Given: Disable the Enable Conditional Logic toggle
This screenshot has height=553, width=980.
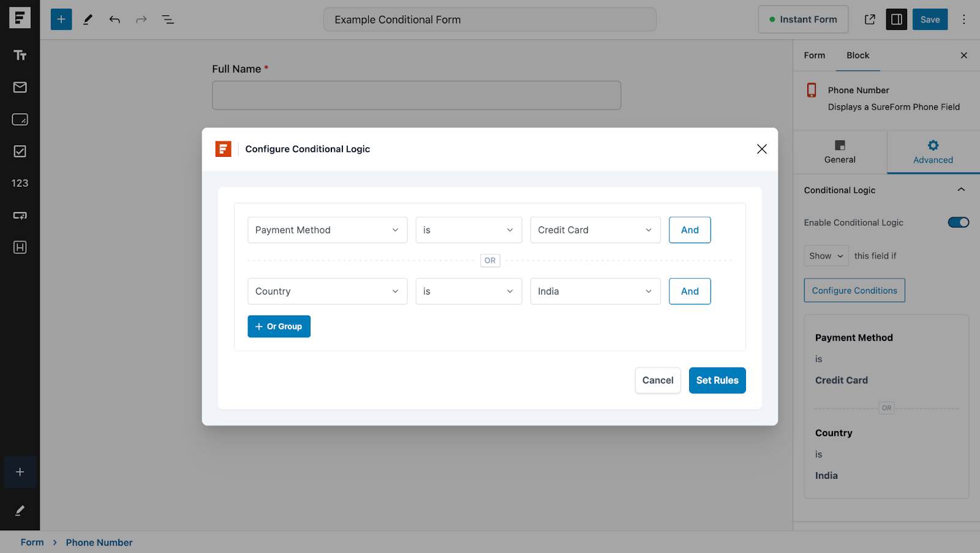Looking at the screenshot, I should pyautogui.click(x=958, y=222).
